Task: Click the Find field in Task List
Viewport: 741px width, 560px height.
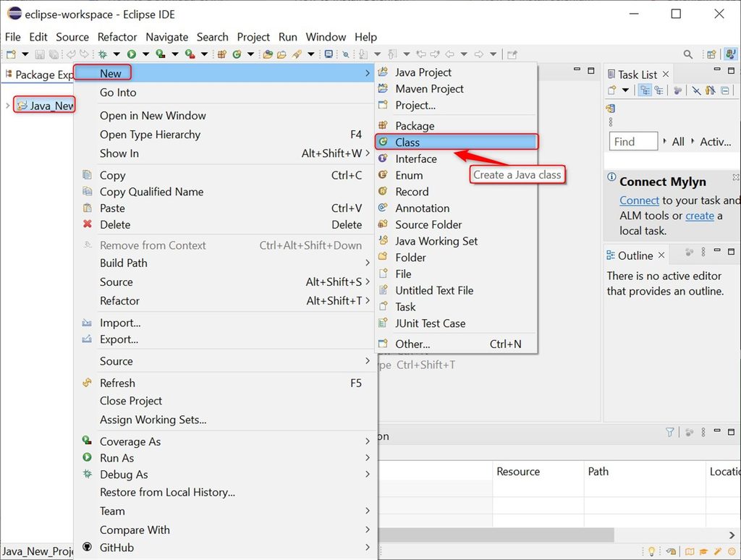Action: tap(634, 141)
